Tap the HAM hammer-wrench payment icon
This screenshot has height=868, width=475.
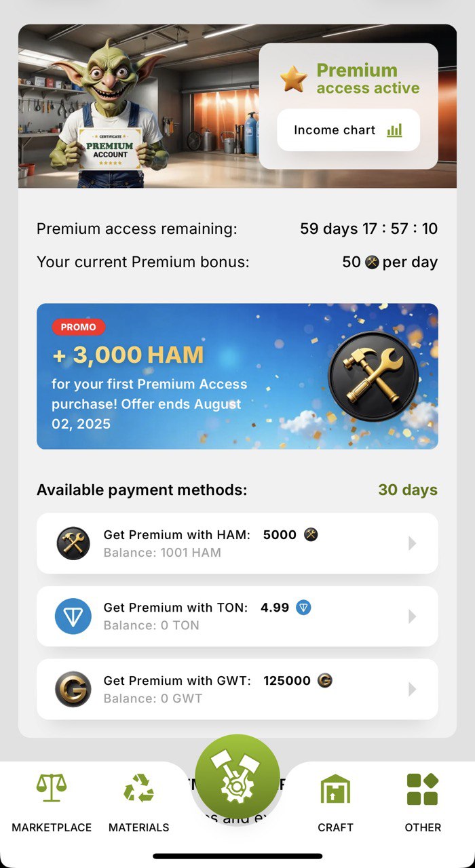click(x=73, y=543)
